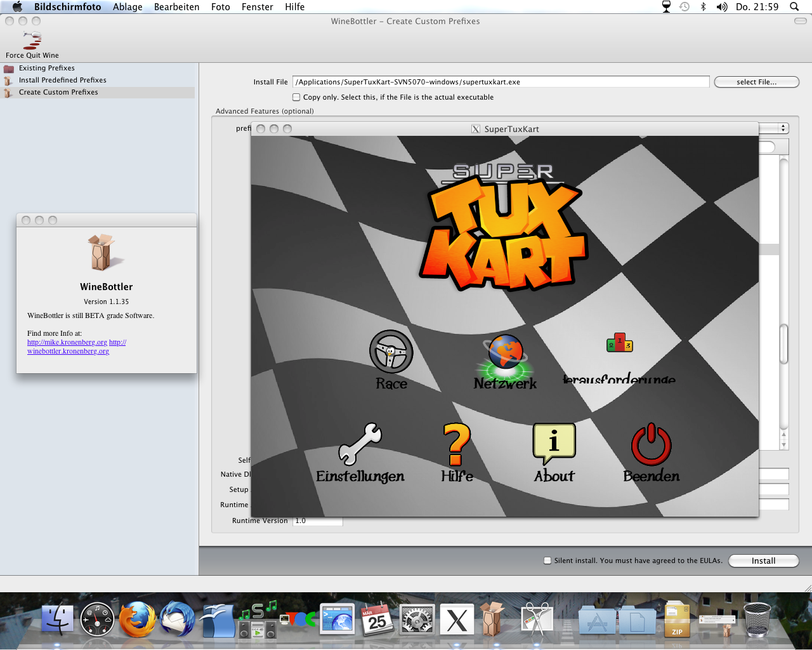This screenshot has width=812, height=650.
Task: Launch Thunderbird from the dock
Action: (x=178, y=620)
